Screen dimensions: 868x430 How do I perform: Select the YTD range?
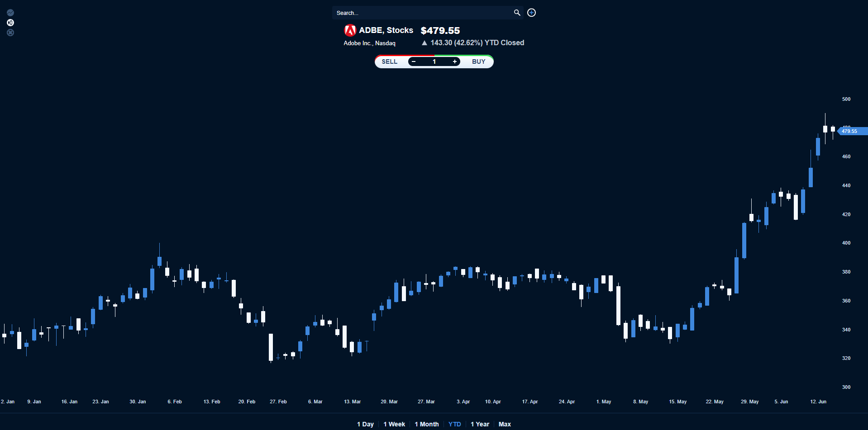pos(454,424)
